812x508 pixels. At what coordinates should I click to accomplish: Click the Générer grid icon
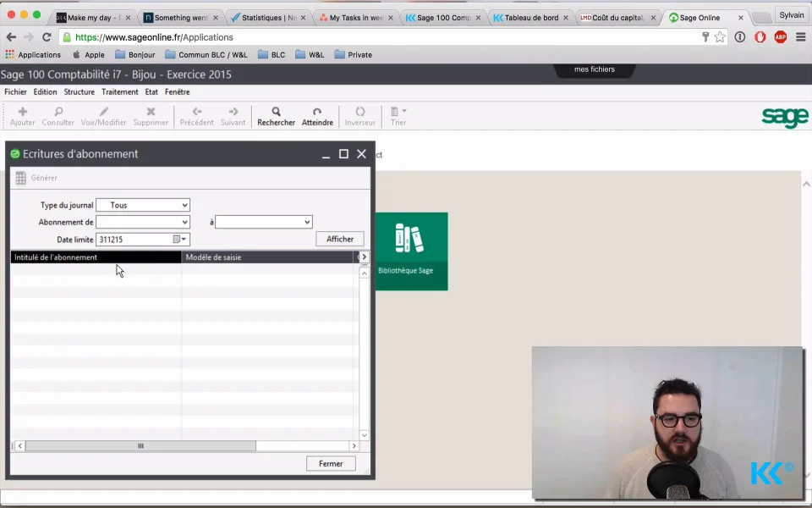pos(20,178)
